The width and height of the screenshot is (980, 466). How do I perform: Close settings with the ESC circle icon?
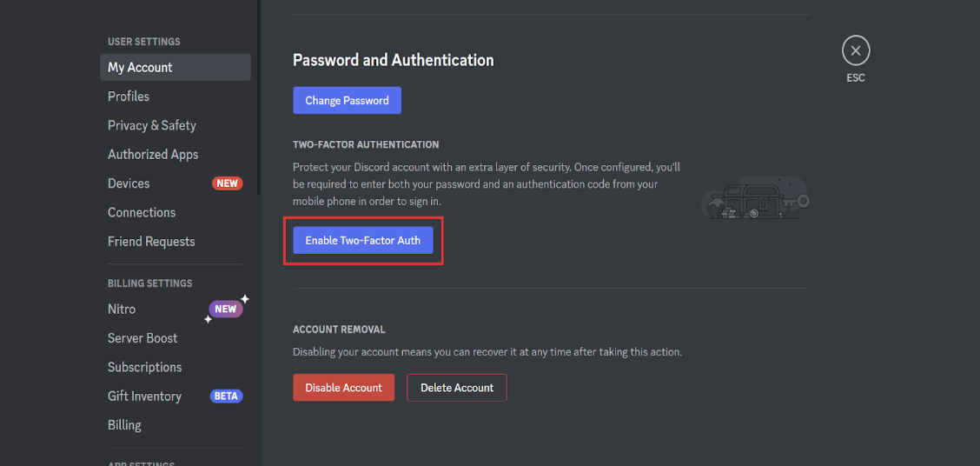[856, 51]
